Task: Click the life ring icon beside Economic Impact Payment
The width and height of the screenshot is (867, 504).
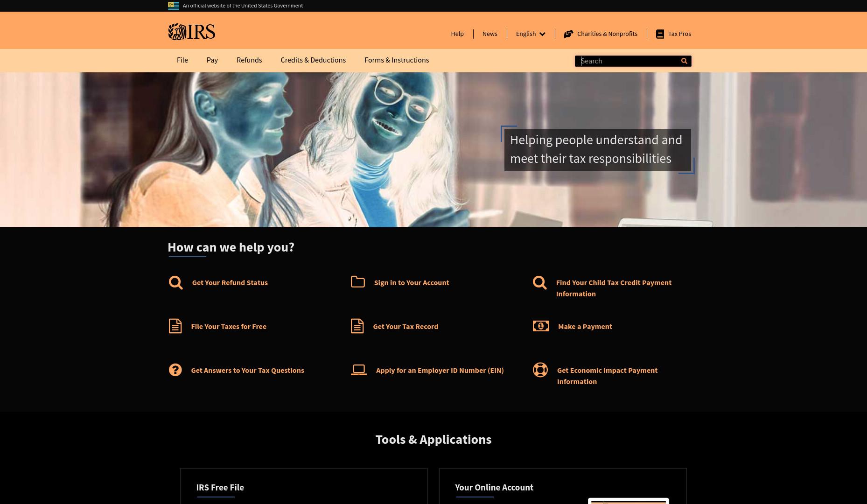Action: point(540,370)
